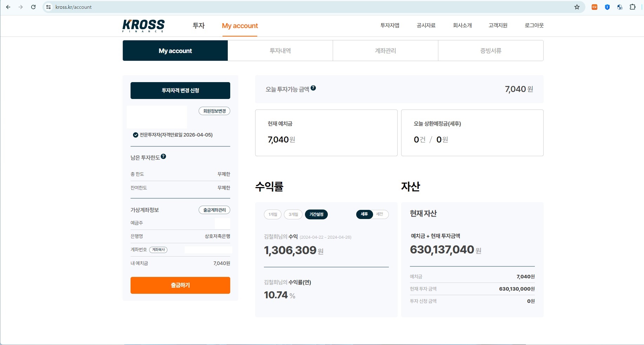Screen dimensions: 644x345
Task: Toggle to 세후 view
Action: click(x=364, y=214)
